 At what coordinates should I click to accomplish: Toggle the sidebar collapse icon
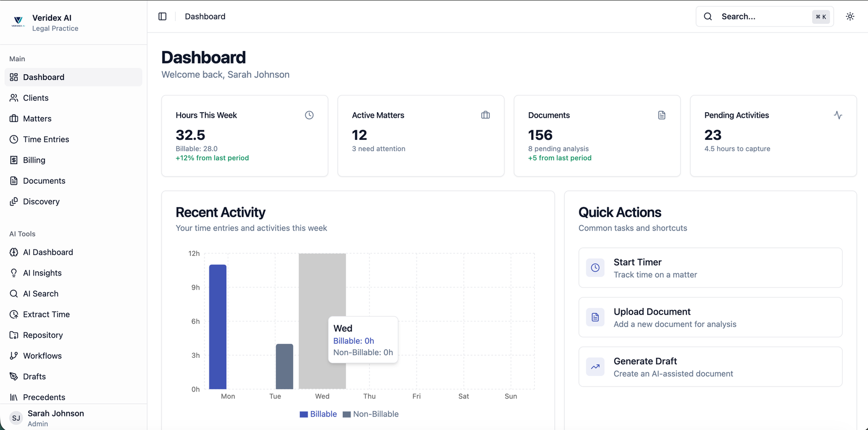coord(162,16)
